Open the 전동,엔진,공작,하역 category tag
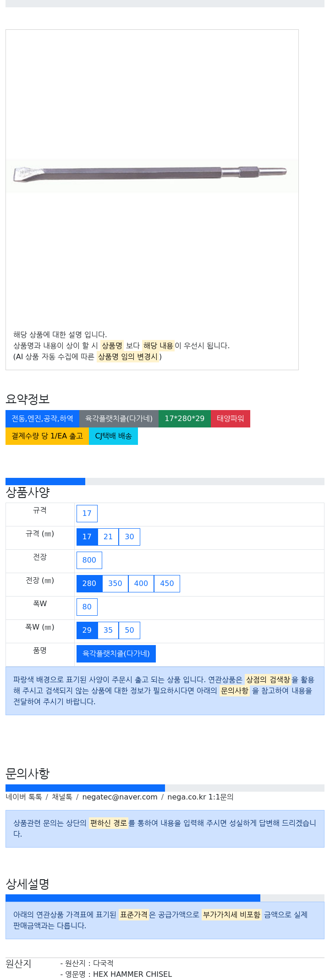The height and width of the screenshot is (980, 330). [x=42, y=419]
